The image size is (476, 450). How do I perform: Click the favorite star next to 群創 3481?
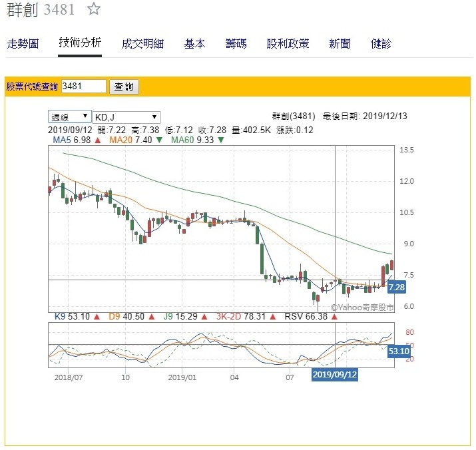pyautogui.click(x=94, y=9)
